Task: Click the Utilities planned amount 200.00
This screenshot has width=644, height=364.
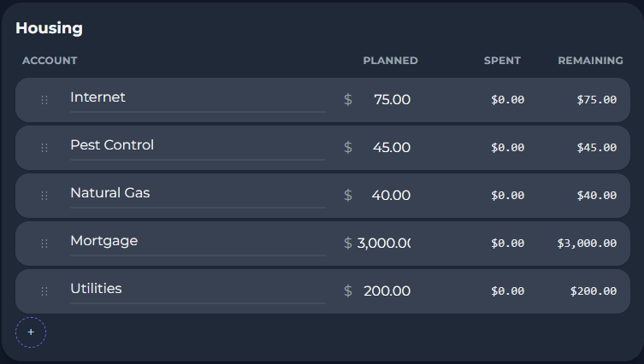Action: click(387, 291)
